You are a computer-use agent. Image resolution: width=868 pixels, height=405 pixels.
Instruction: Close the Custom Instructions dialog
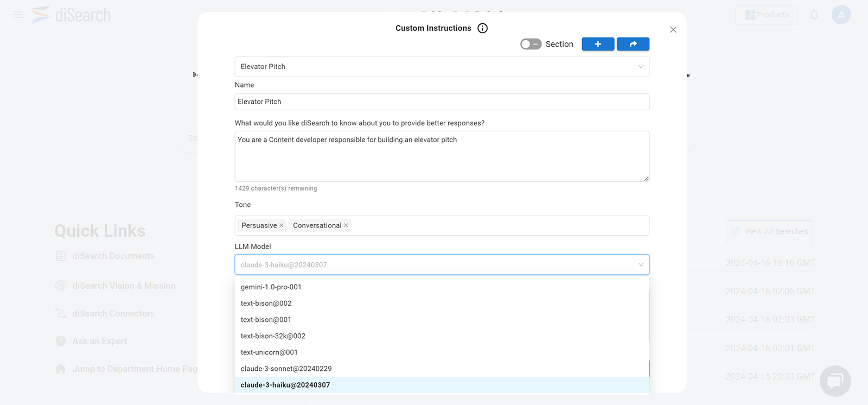(673, 29)
